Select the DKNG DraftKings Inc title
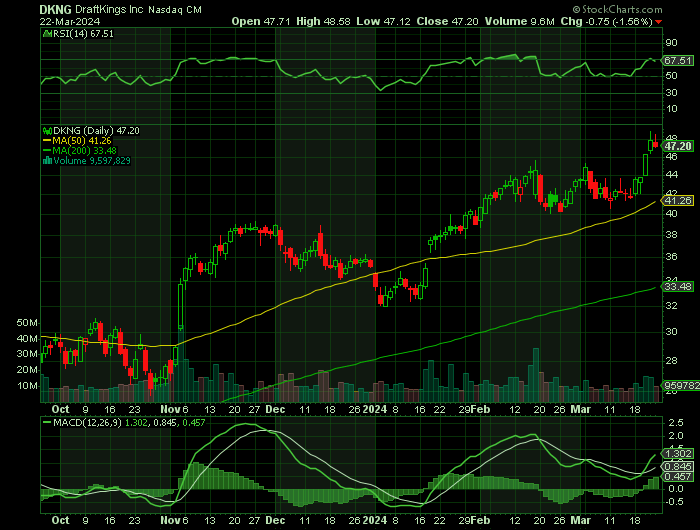This screenshot has width=700, height=530. pyautogui.click(x=92, y=9)
